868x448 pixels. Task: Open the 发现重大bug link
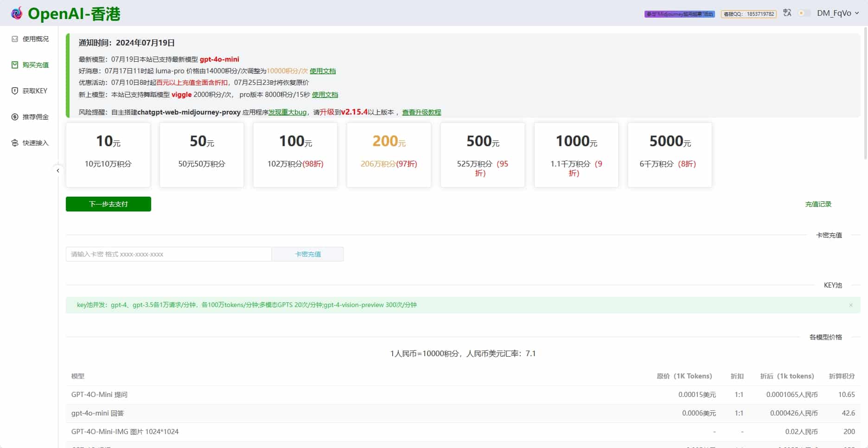click(287, 112)
